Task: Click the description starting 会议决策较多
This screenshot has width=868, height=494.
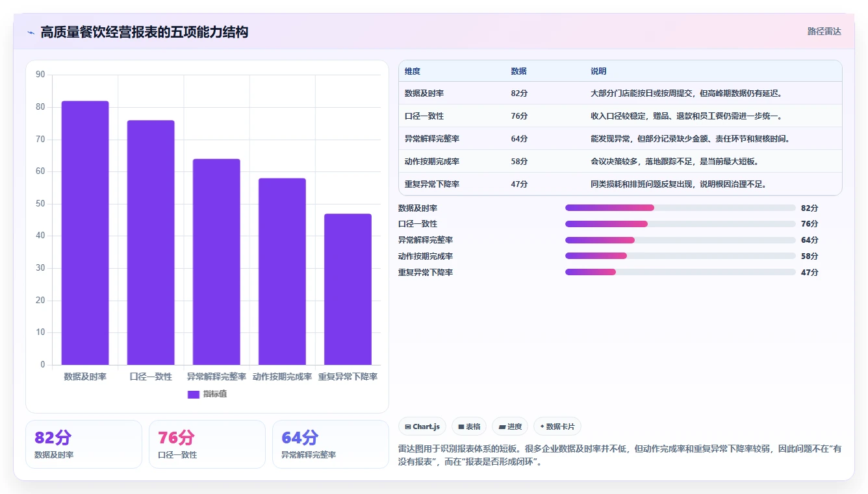Action: [x=674, y=162]
